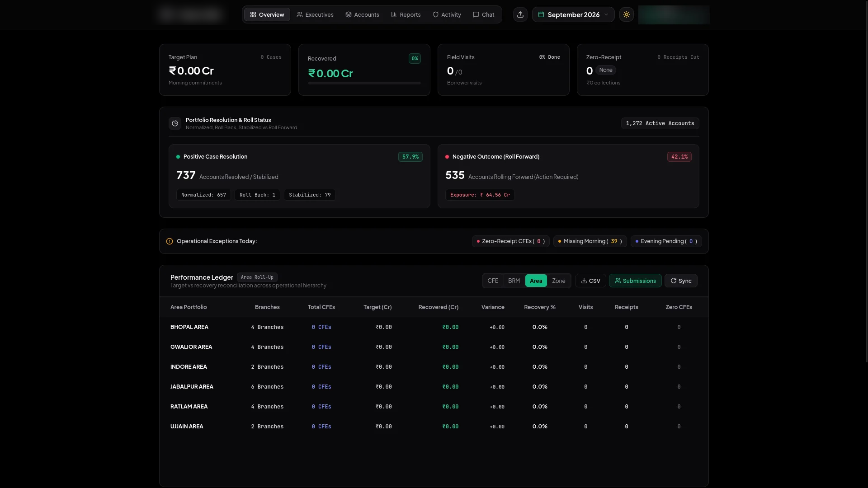Click the Zero-Receipt CFEs exception chip
Image resolution: width=868 pixels, height=488 pixels.
pos(511,241)
